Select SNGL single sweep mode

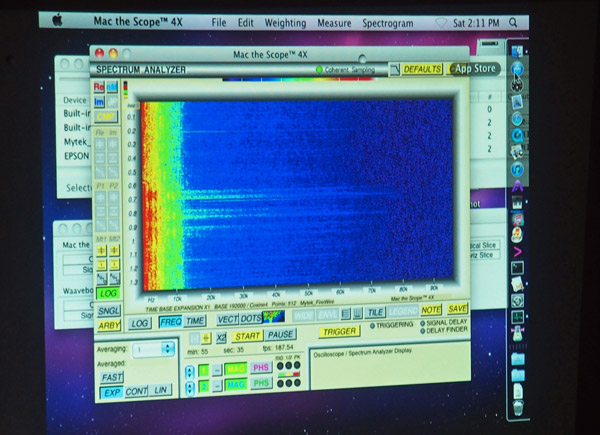tap(109, 311)
